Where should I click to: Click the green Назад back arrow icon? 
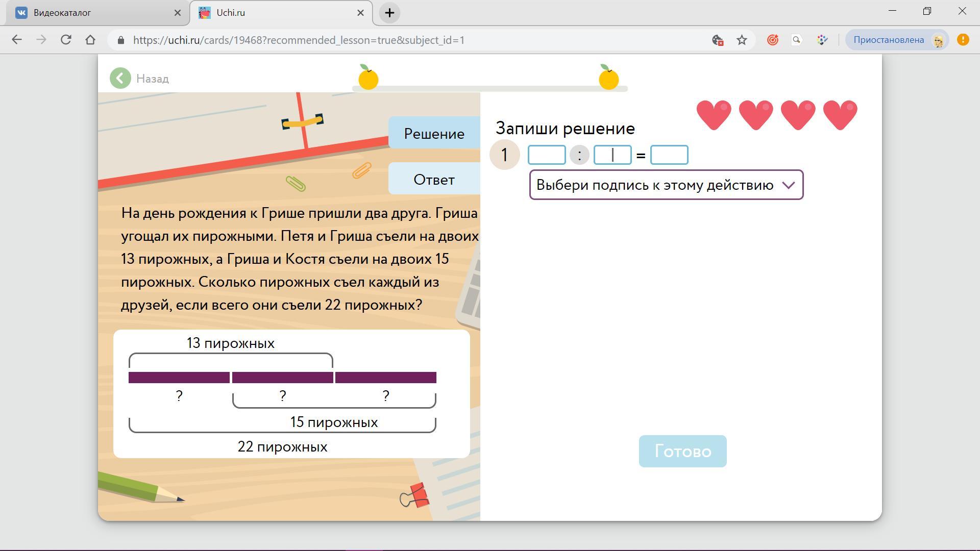[x=120, y=79]
